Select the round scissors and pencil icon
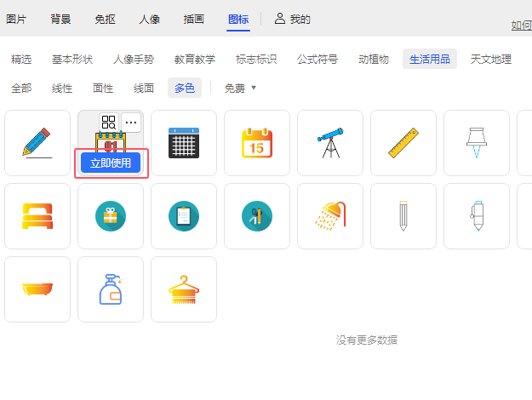This screenshot has height=400, width=532. click(x=257, y=216)
